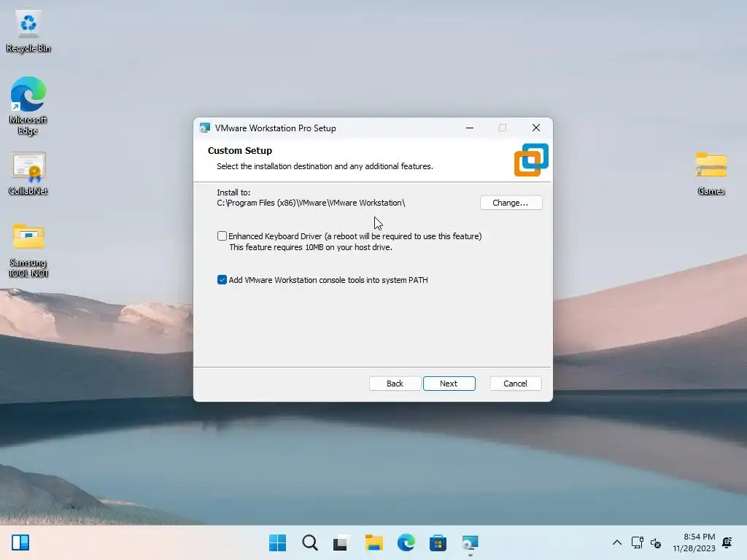Click the 'Install to:' label
The height and width of the screenshot is (560, 747).
(233, 192)
